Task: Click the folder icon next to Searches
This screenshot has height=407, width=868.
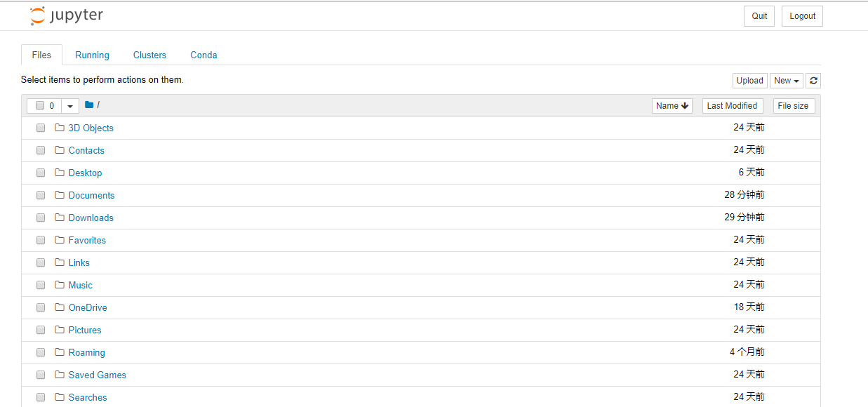Action: point(60,397)
